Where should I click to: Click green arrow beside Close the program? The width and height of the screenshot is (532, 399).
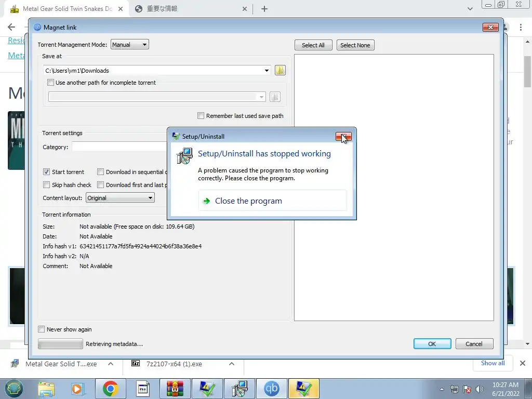pyautogui.click(x=206, y=201)
